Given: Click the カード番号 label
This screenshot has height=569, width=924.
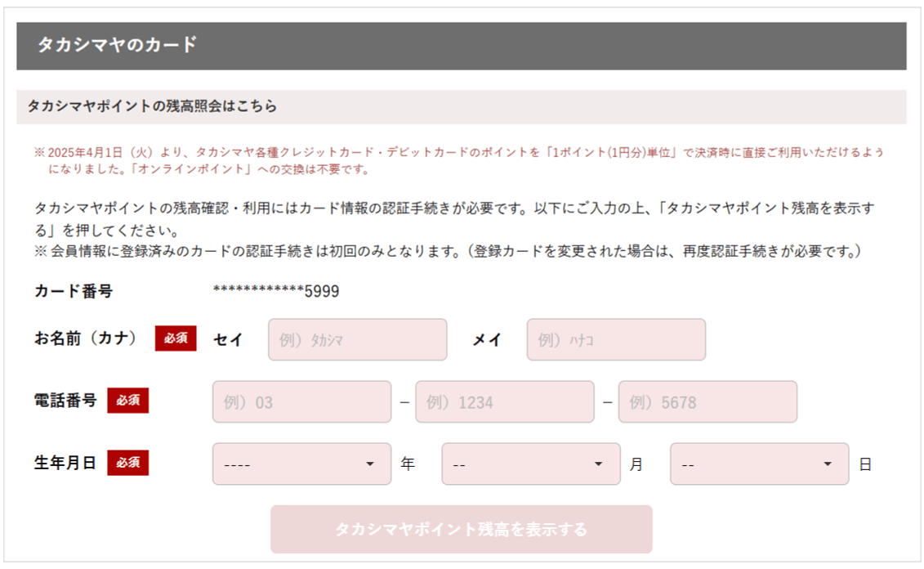Looking at the screenshot, I should click(73, 291).
